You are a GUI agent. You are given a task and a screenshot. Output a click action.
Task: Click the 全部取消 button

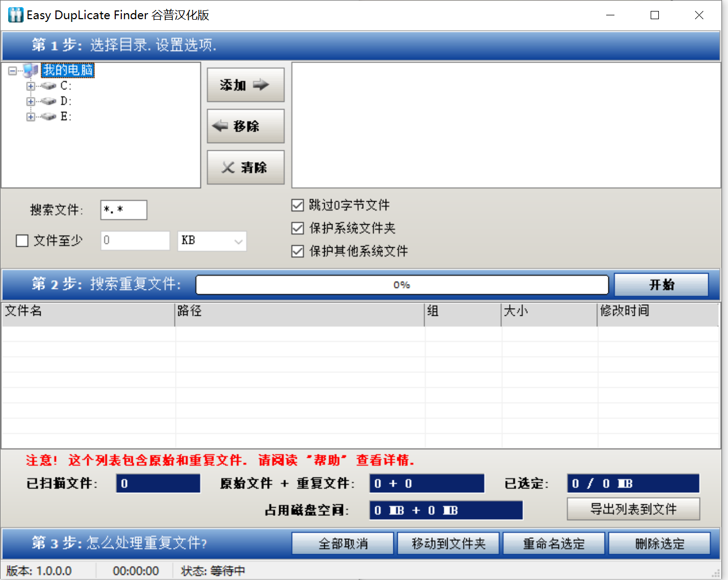tap(343, 544)
